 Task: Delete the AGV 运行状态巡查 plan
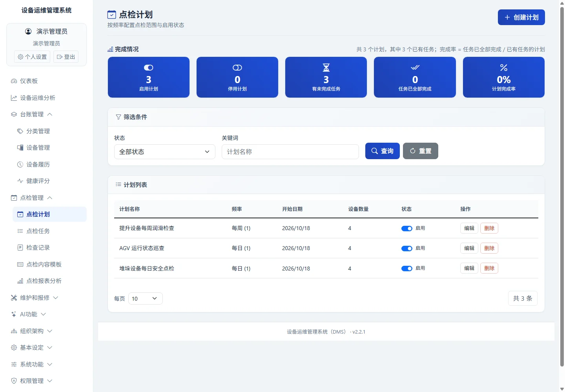pos(489,248)
